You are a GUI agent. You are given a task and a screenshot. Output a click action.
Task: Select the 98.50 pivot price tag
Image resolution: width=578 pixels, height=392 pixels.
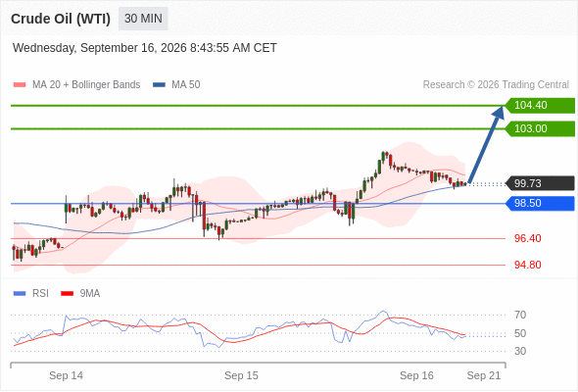click(540, 203)
